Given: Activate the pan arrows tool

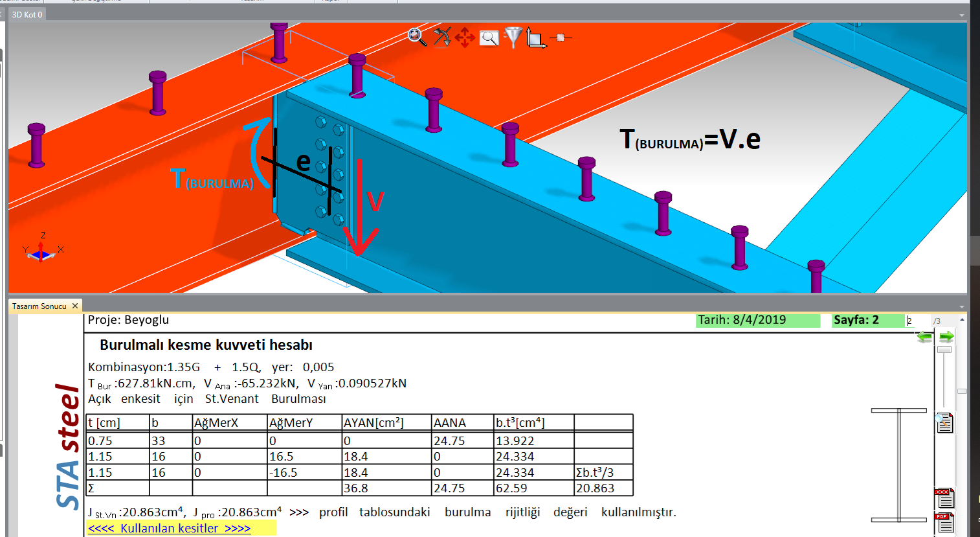Looking at the screenshot, I should point(465,38).
